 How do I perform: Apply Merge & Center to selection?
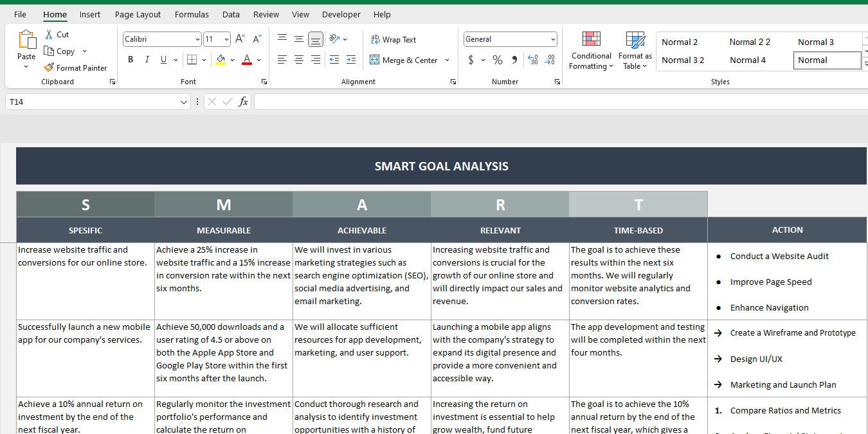405,60
